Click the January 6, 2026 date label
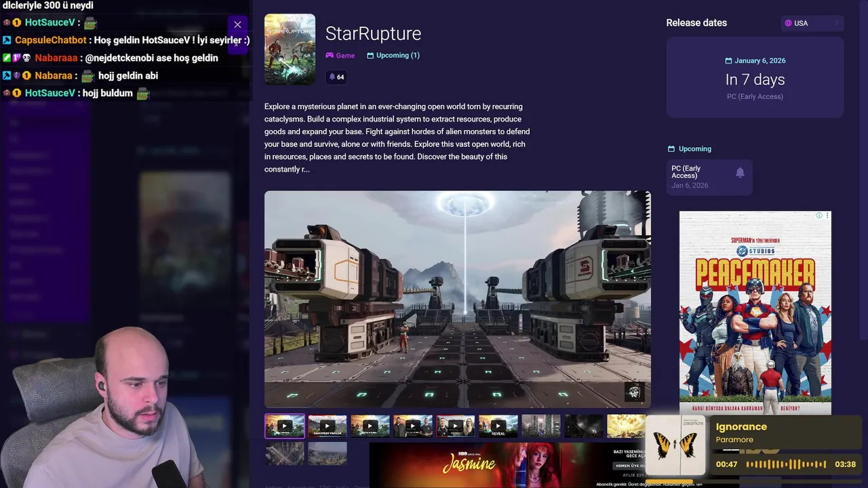The height and width of the screenshot is (488, 868). [x=759, y=61]
